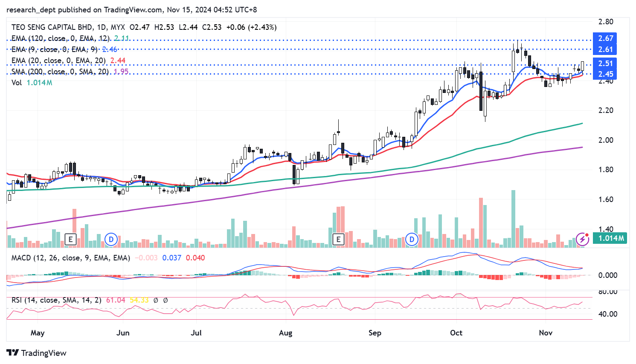Select the EMA 9 indicator legend
This screenshot has width=636, height=364.
tap(54, 49)
